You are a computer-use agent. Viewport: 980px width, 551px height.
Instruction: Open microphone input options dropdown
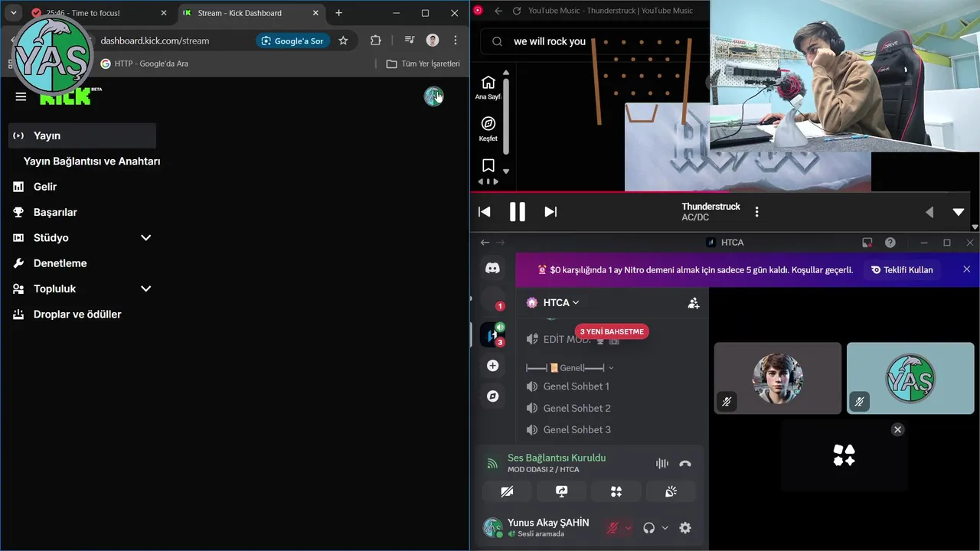tap(629, 528)
